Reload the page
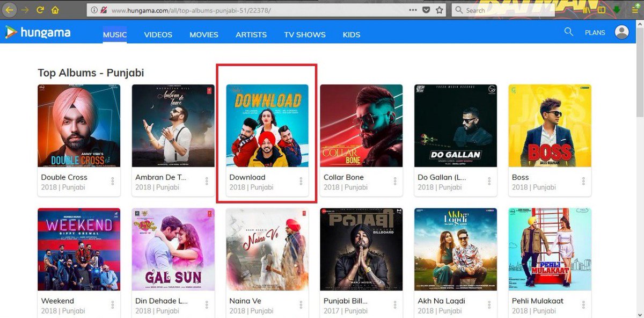Viewport: 644px width, 318px height. pyautogui.click(x=40, y=10)
